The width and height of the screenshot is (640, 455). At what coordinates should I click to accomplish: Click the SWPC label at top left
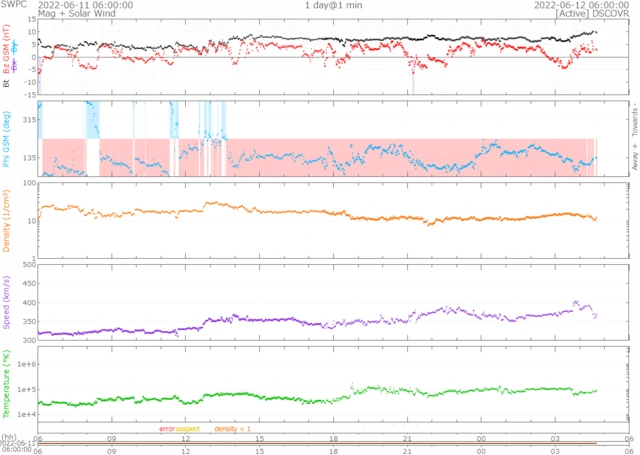13,4
